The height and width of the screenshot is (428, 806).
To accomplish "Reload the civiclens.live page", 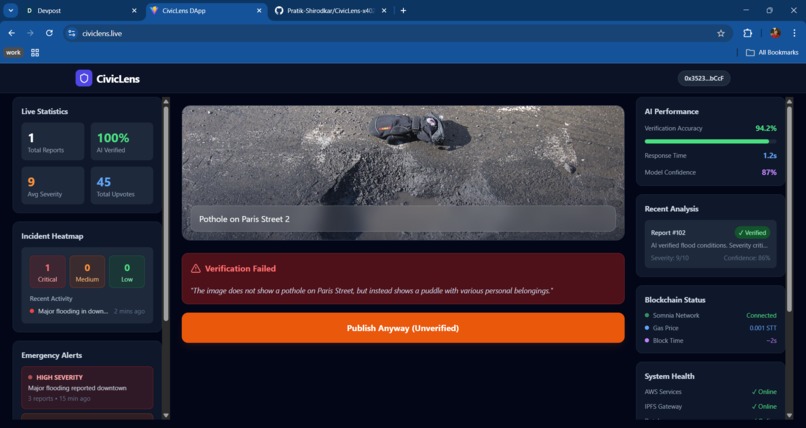I will click(x=49, y=33).
